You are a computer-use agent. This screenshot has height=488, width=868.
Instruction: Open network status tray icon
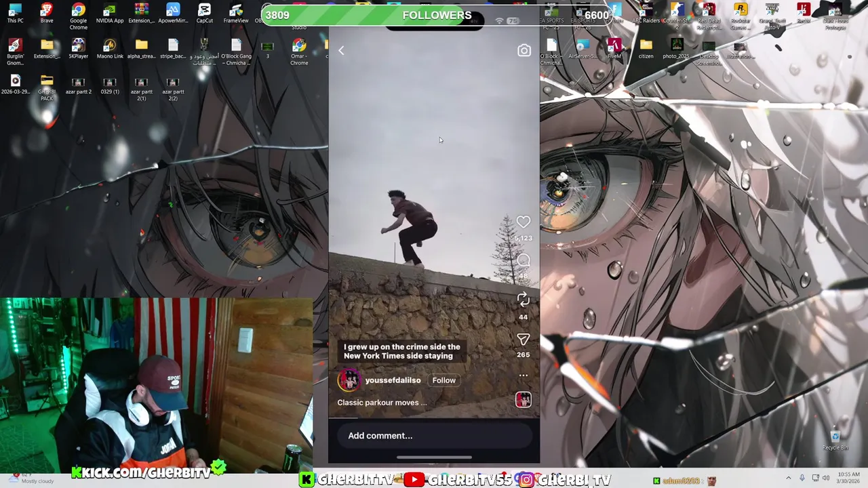(x=815, y=478)
